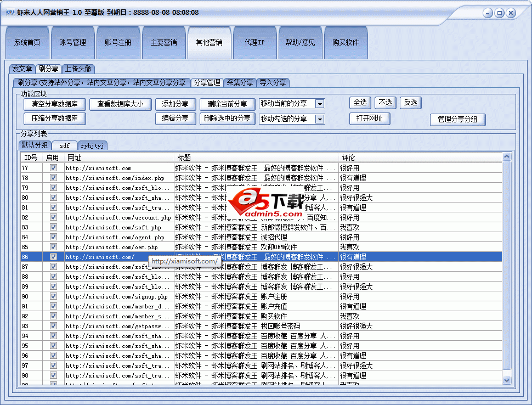This screenshot has width=532, height=405.
Task: Click the list scrollbar up arrow
Action: tap(507, 156)
